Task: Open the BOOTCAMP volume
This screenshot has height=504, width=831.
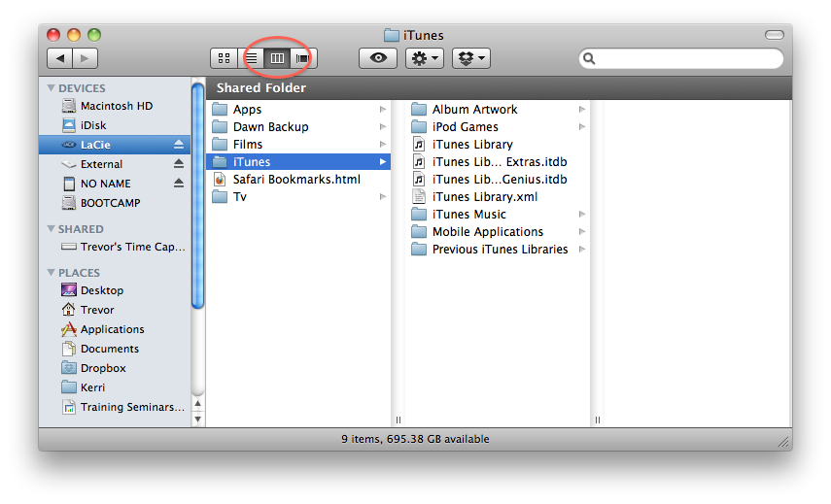Action: coord(115,203)
